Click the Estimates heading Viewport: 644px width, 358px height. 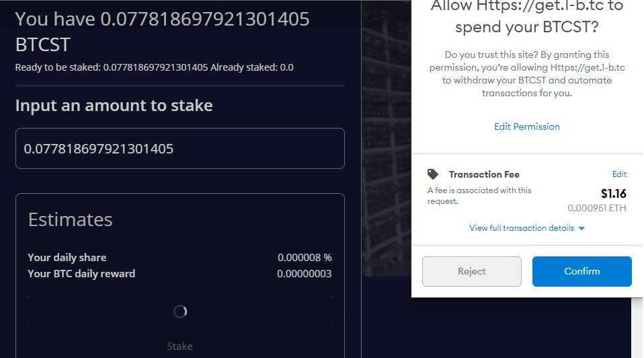point(70,219)
